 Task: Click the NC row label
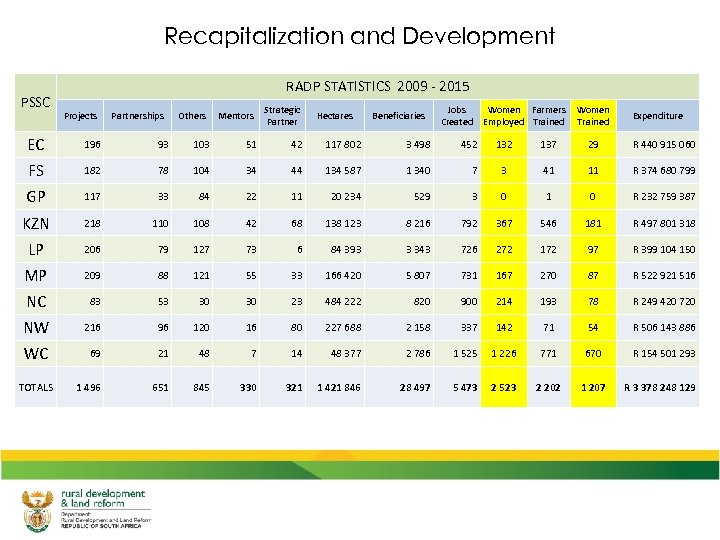point(36,302)
